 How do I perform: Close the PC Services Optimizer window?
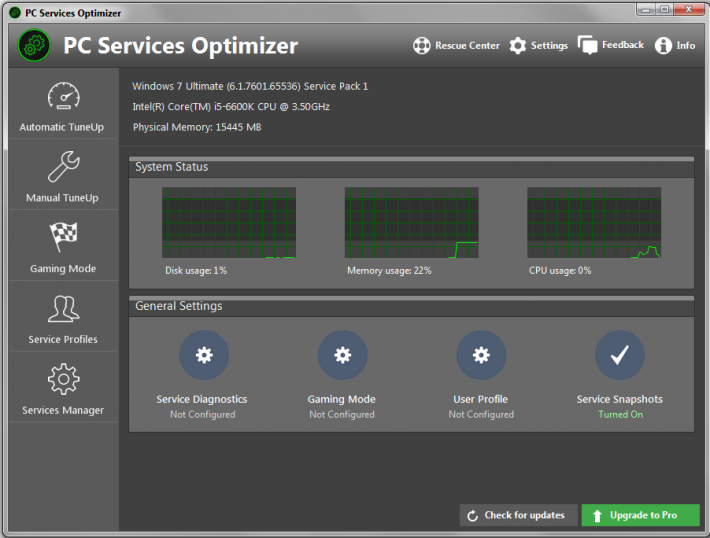coord(689,10)
